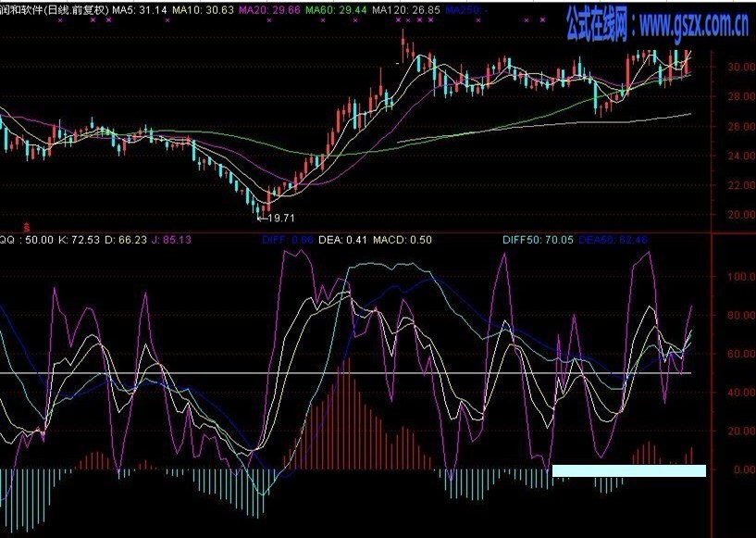The width and height of the screenshot is (756, 538).
Task: Click the blue DIFF: 0.66 value
Action: tap(288, 240)
